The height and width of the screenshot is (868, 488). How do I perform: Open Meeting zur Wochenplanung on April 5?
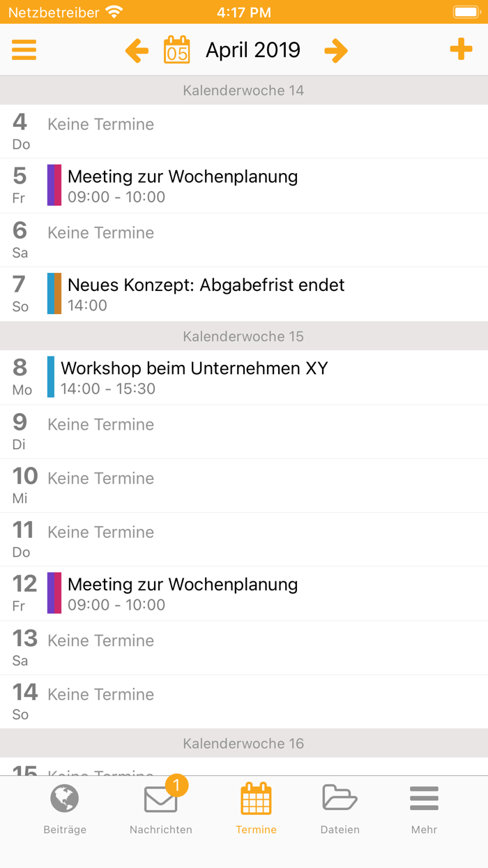pos(183,186)
